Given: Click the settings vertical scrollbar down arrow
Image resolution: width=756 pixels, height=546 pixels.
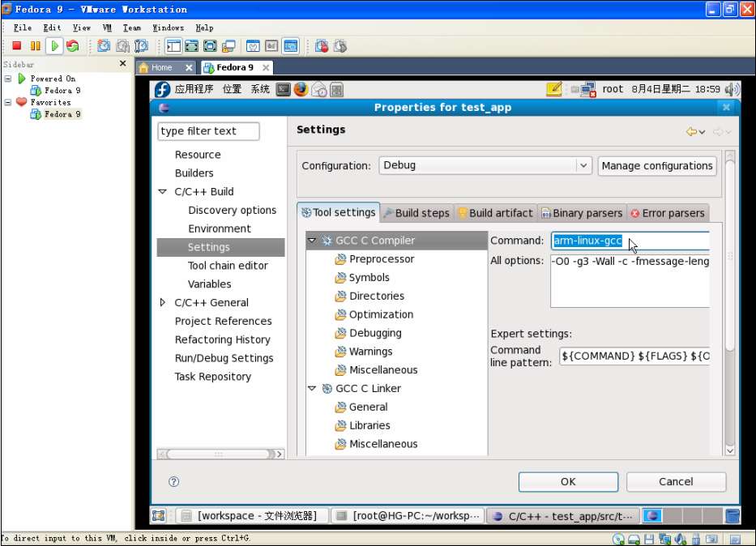Looking at the screenshot, I should pos(730,450).
